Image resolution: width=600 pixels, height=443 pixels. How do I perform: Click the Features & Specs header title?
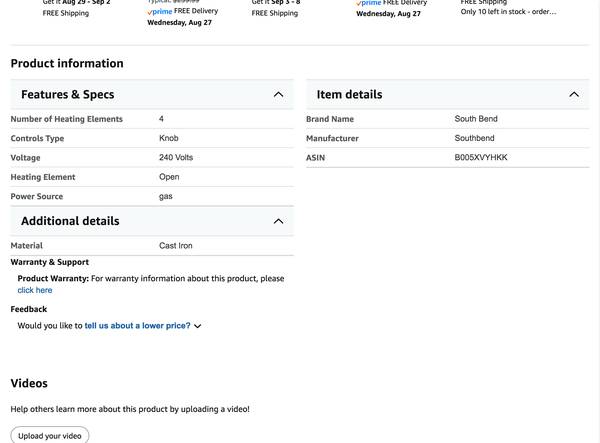[68, 95]
